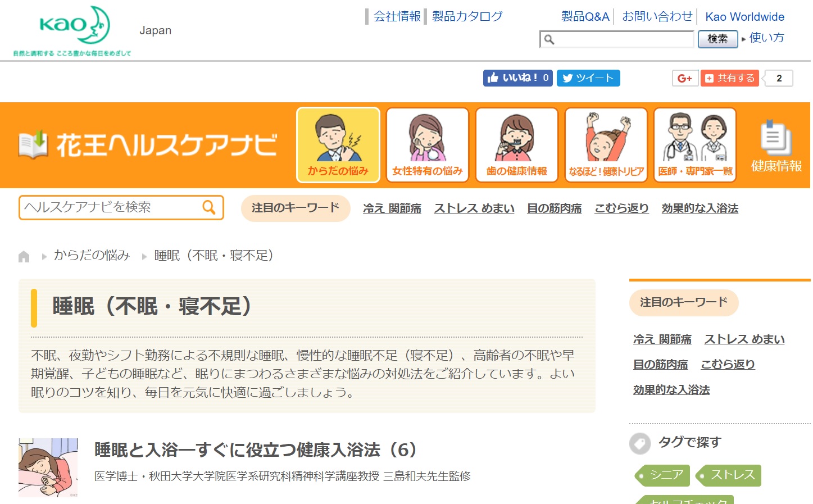Click the 健康情報 clipboard icon
The height and width of the screenshot is (504, 813).
(776, 138)
